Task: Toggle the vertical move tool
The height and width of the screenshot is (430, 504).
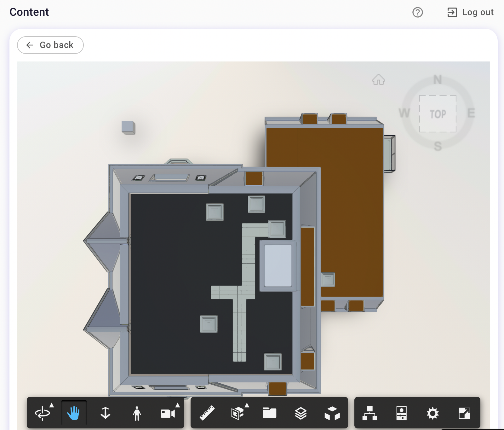Action: pos(106,414)
